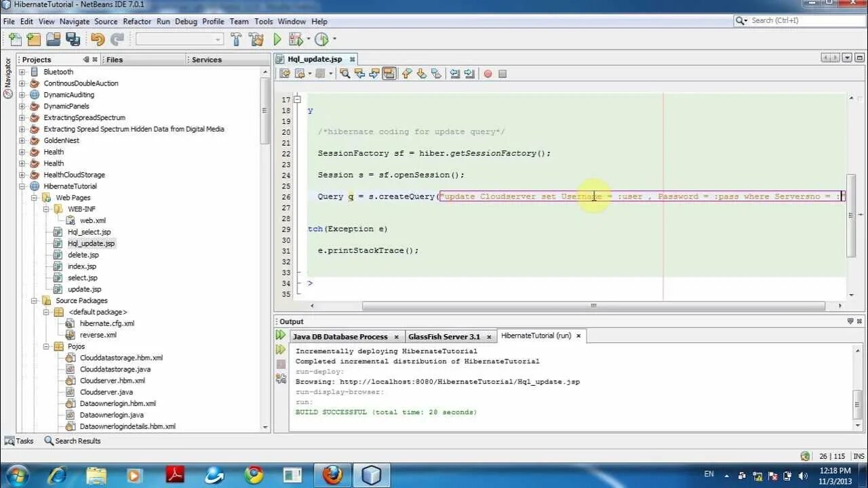Select the Clean and Build icon
The image size is (868, 488).
point(256,39)
